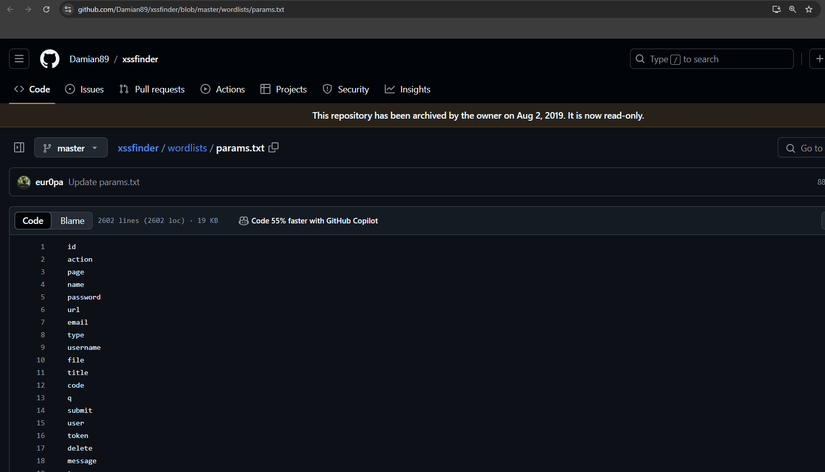
Task: Open the Pull requests tab
Action: point(152,89)
